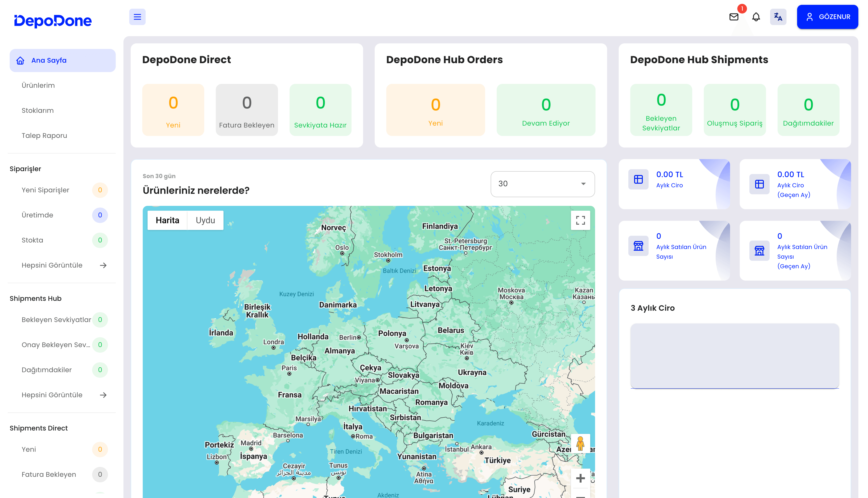Click the Devam Ediyor card
This screenshot has height=498, width=868.
546,110
